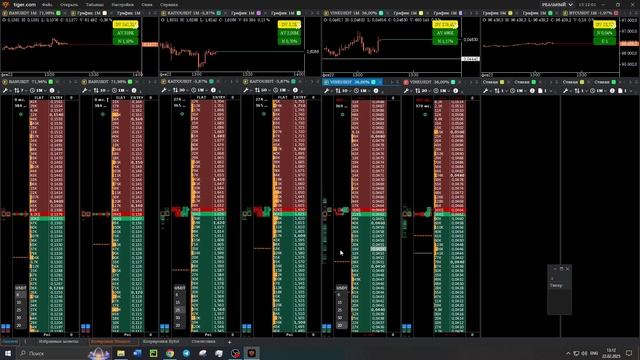
Task: Open File Explorer from taskbar
Action: click(121, 353)
